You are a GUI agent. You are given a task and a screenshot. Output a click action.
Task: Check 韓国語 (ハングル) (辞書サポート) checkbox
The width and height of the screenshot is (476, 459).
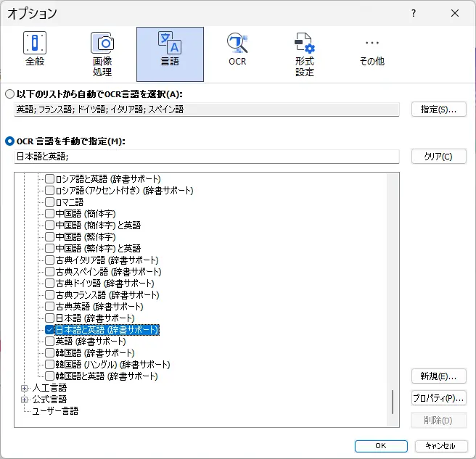pos(49,364)
